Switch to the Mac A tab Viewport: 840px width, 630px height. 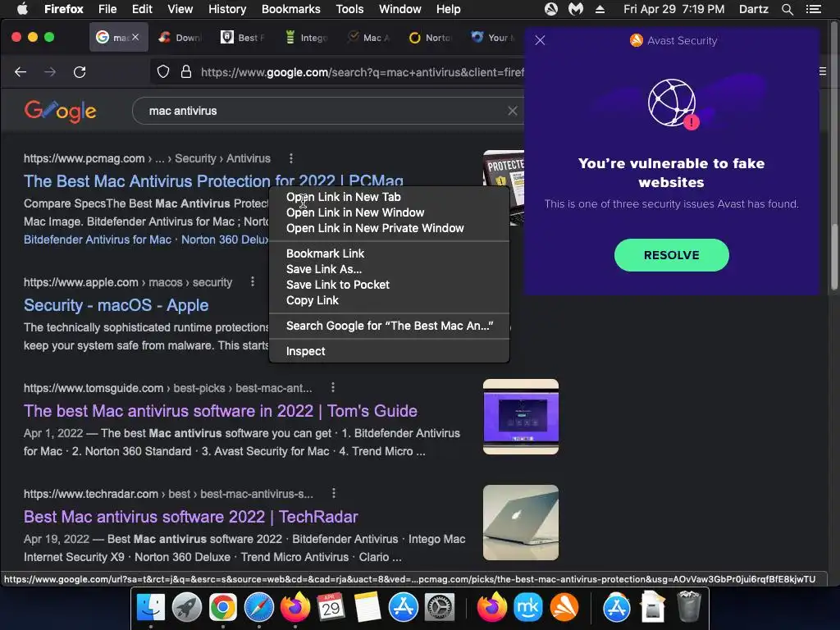(369, 38)
